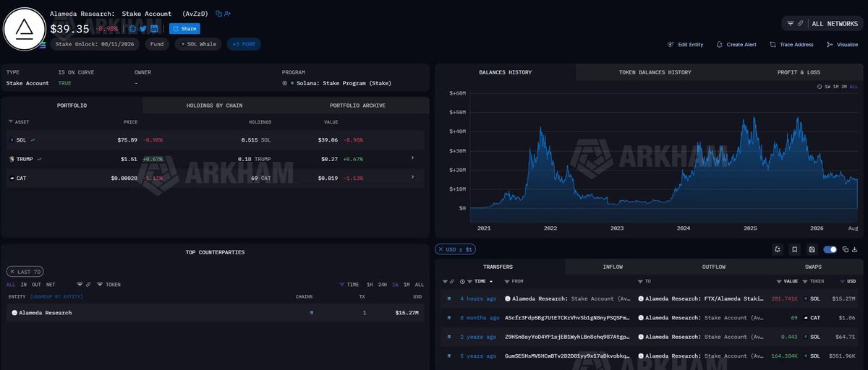This screenshot has width=868, height=370.
Task: Select ALL direction counterparties filter
Action: tap(11, 285)
